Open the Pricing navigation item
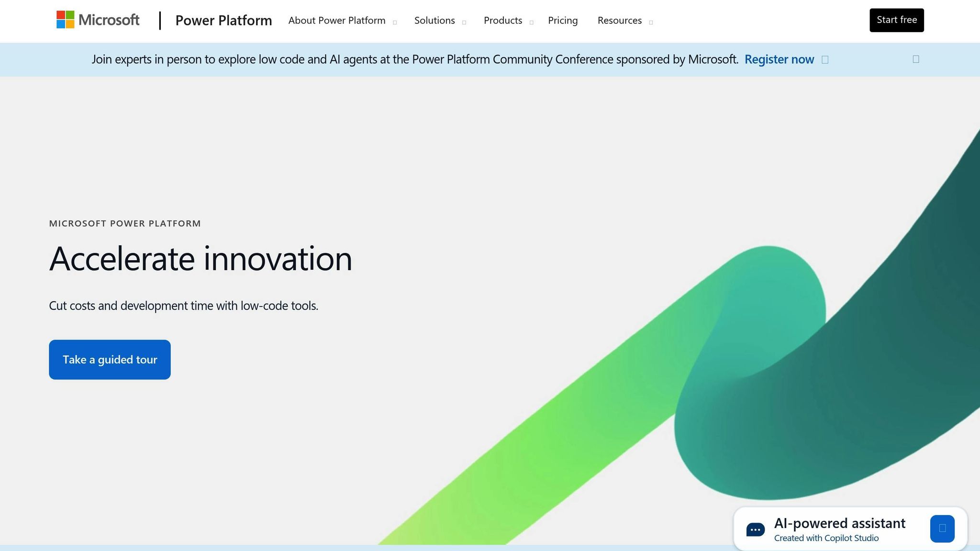This screenshot has width=980, height=551. click(x=563, y=21)
